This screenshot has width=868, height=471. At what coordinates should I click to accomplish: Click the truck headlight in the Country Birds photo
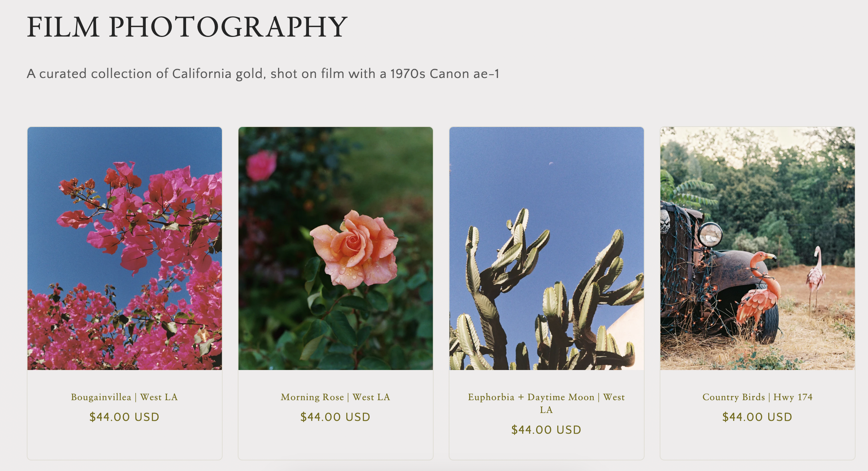point(711,234)
